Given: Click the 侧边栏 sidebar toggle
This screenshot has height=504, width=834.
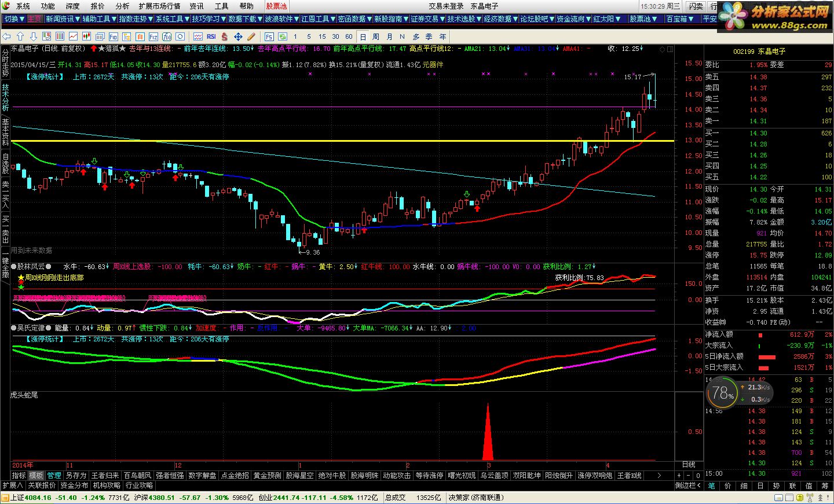Looking at the screenshot, I should [688, 485].
